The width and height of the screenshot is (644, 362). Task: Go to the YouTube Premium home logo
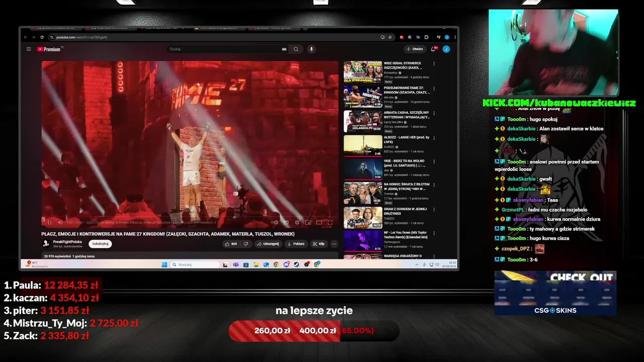(49, 49)
